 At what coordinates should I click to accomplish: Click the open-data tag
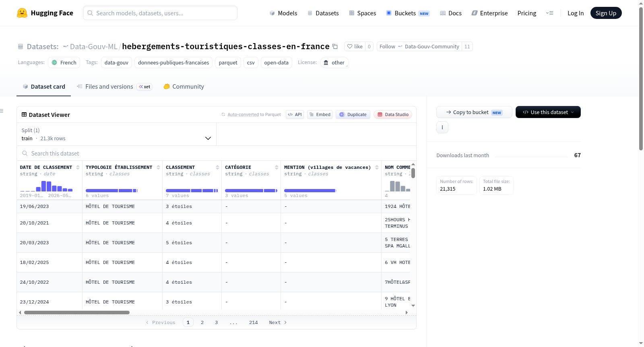pos(276,62)
